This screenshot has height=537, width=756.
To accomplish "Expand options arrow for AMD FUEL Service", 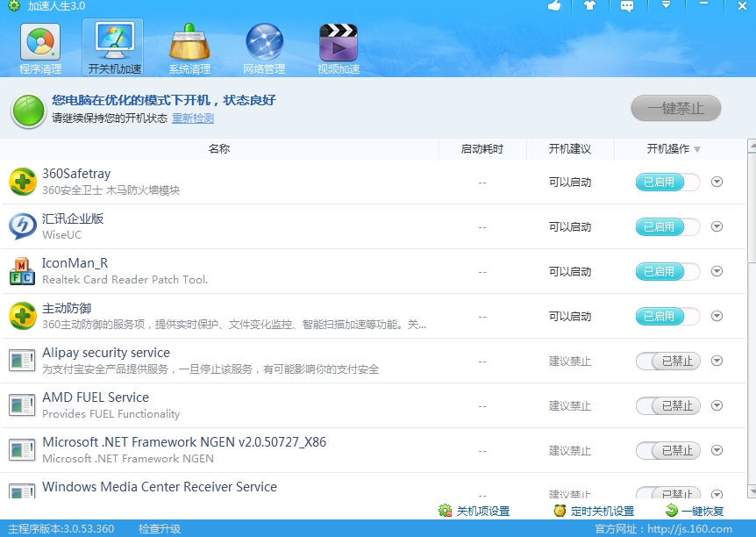I will click(717, 406).
